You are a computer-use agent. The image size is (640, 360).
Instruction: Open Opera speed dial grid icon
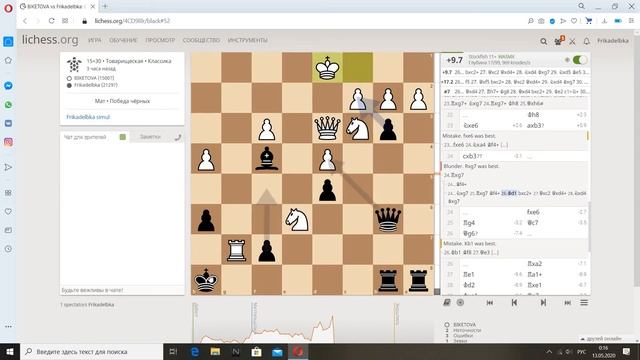pyautogui.click(x=65, y=21)
